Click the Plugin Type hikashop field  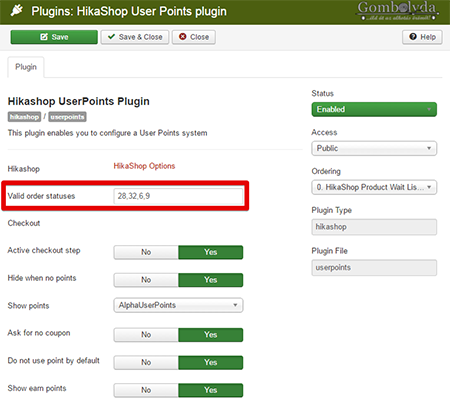click(x=374, y=227)
